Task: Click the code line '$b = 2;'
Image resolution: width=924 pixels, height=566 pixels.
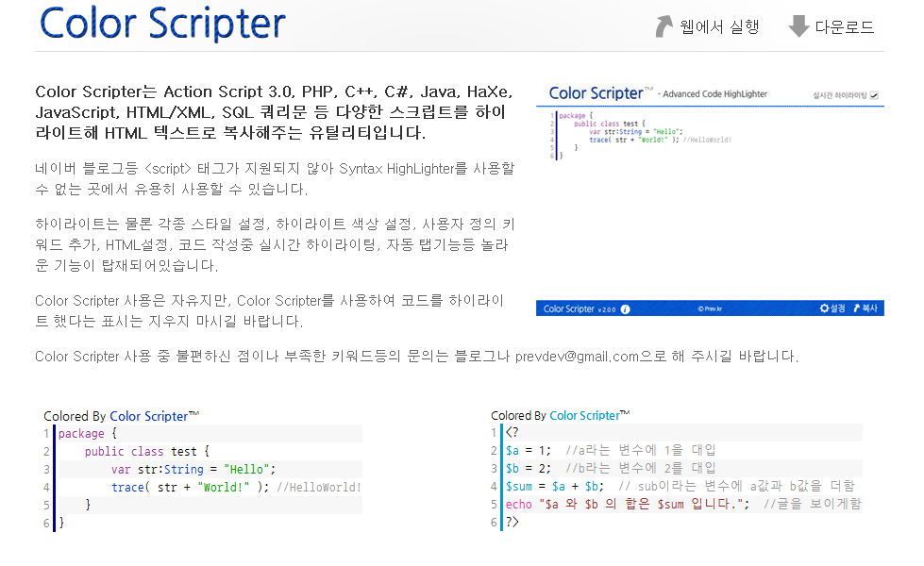Action: tap(528, 468)
